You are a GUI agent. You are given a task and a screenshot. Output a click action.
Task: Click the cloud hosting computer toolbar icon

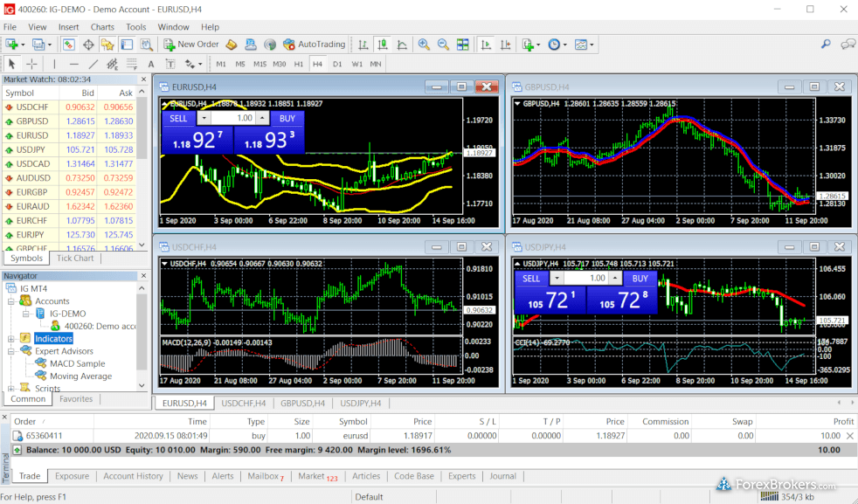[251, 45]
